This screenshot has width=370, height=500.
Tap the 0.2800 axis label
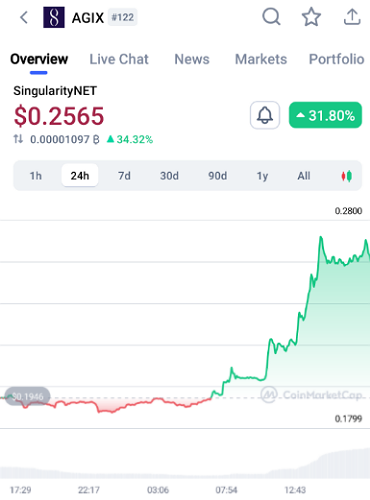[x=348, y=211]
